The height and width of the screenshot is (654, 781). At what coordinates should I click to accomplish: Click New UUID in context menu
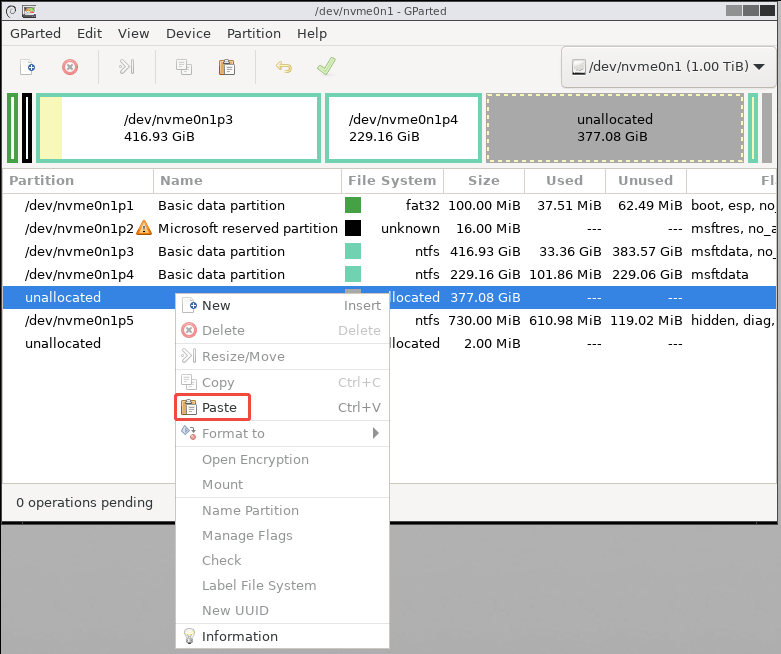pyautogui.click(x=282, y=610)
